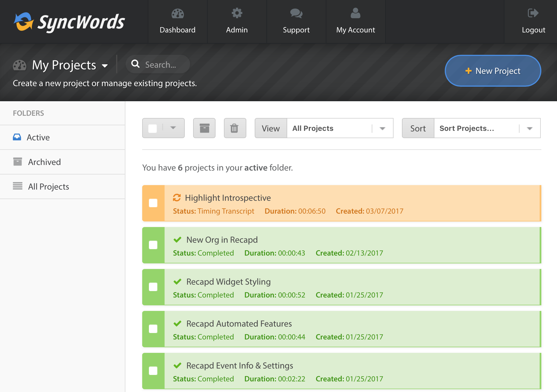Image resolution: width=557 pixels, height=392 pixels.
Task: Open the select-all dropdown arrow
Action: tap(173, 128)
